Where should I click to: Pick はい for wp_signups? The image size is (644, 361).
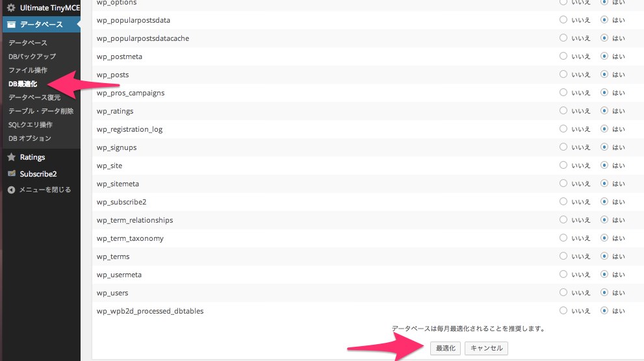click(x=604, y=147)
